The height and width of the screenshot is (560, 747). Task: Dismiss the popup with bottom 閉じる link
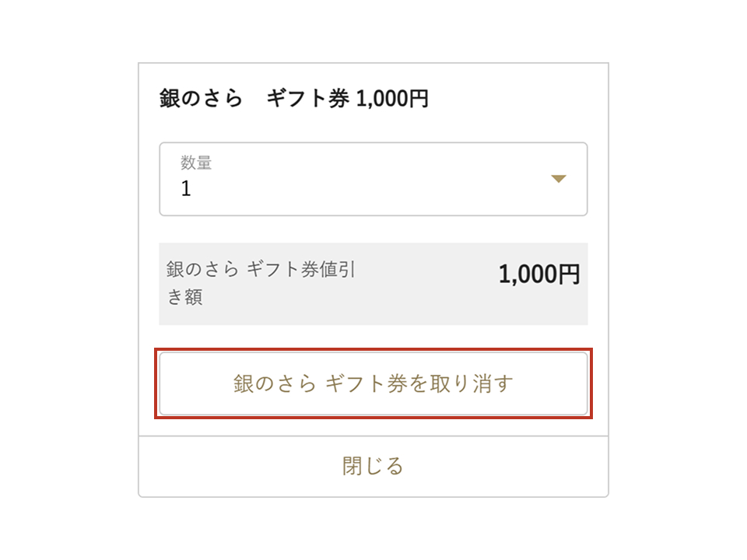(373, 466)
